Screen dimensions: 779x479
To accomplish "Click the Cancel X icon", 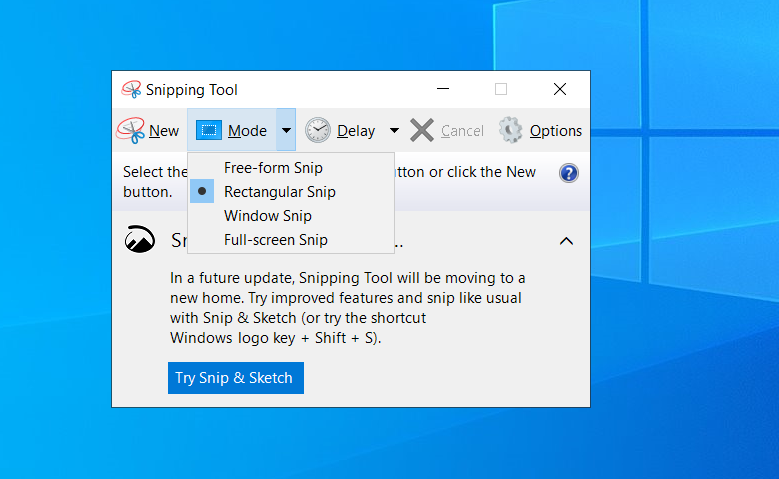I will pyautogui.click(x=422, y=130).
